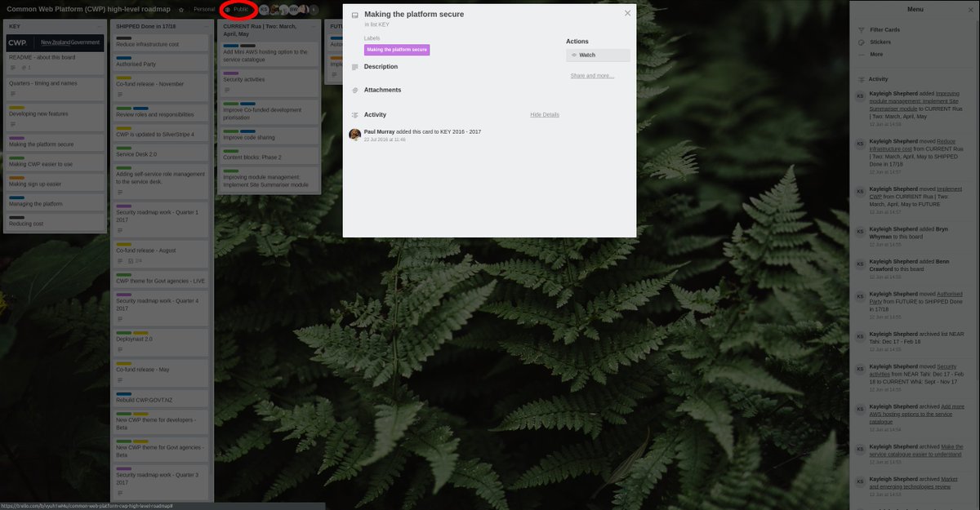Click the BW member avatar in board header
This screenshot has height=510, width=980.
(x=293, y=9)
